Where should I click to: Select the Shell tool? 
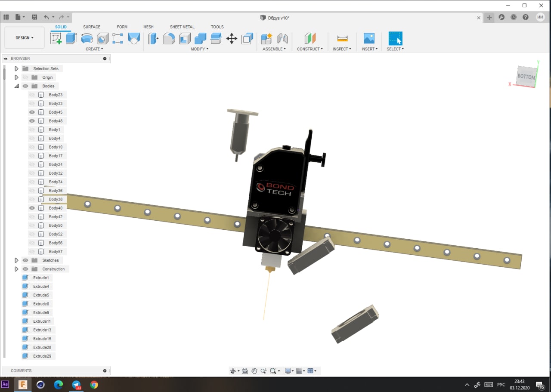click(185, 38)
